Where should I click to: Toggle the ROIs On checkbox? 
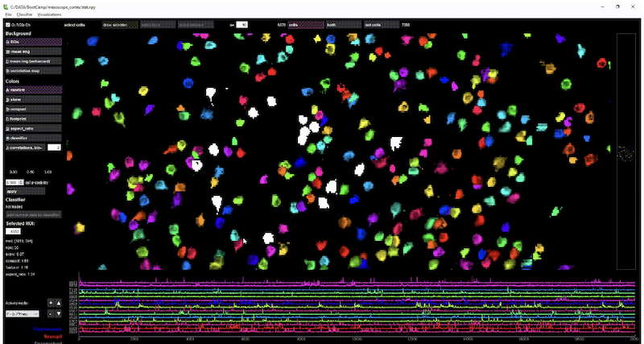click(8, 25)
